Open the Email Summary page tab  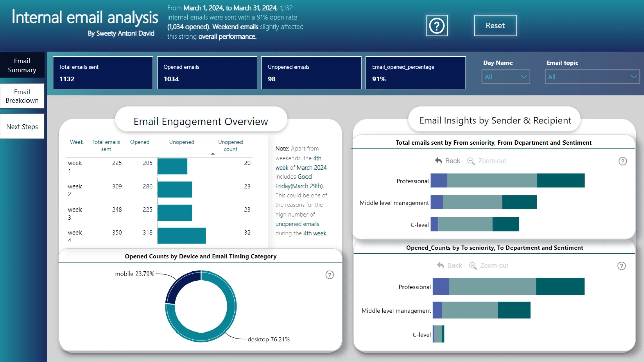22,65
